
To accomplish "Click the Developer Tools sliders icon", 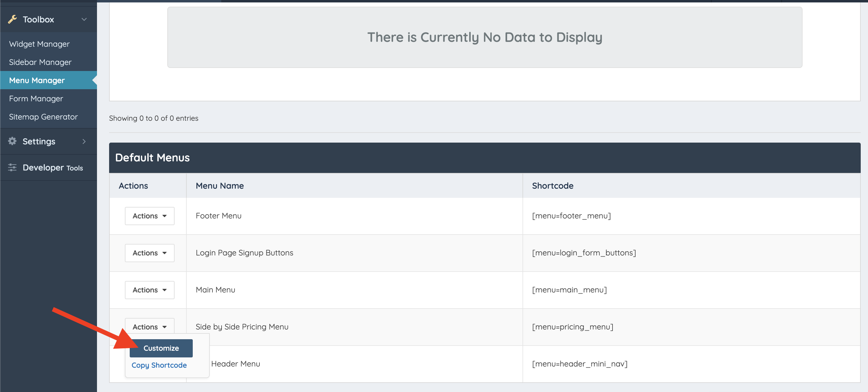I will [x=12, y=167].
